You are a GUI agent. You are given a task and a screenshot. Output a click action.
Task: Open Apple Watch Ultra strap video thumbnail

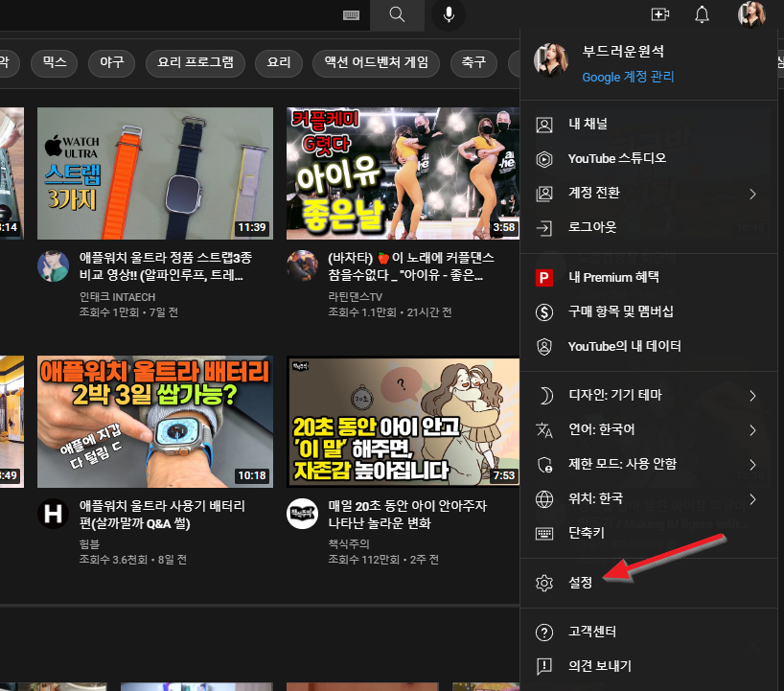point(155,173)
